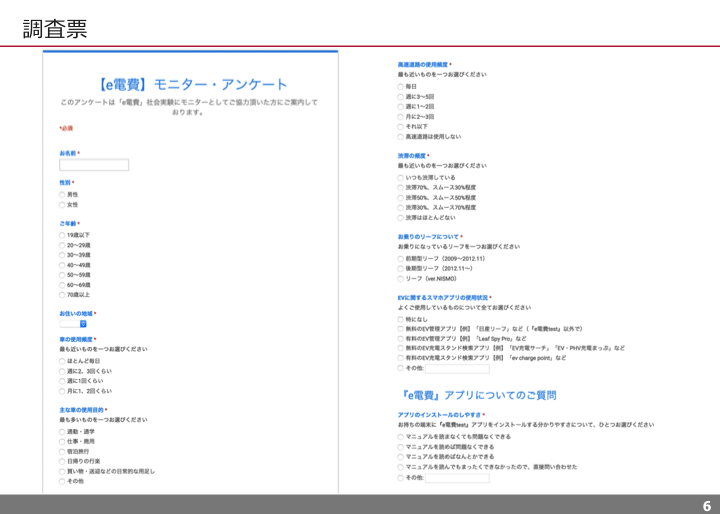Select 後期型リーフ (2012.11〜) option
Screen dimensions: 720x514
tap(400, 269)
